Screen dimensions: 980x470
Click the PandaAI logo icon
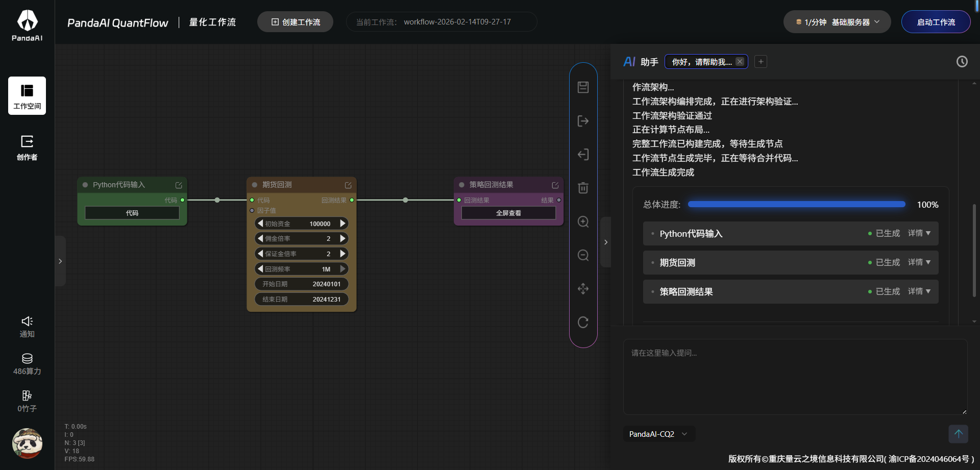[x=27, y=26]
